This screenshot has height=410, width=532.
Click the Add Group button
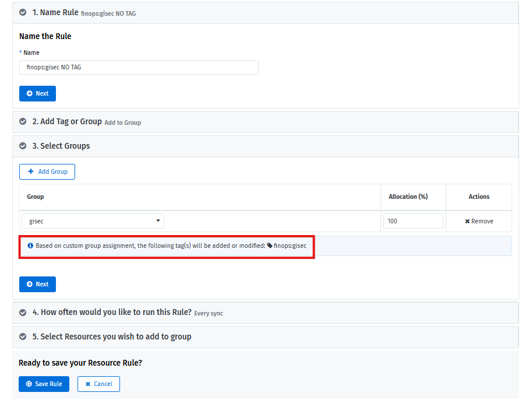tap(47, 171)
